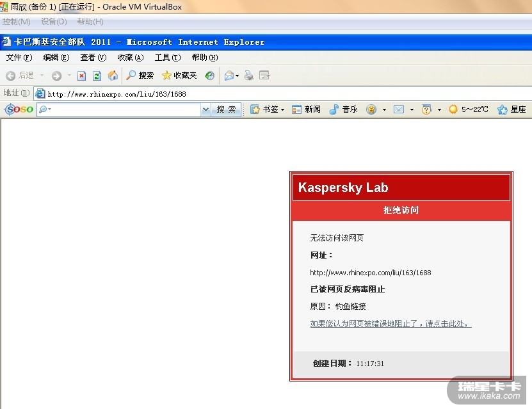Open the 编辑(E) menu
This screenshot has width=532, height=409.
[56, 58]
